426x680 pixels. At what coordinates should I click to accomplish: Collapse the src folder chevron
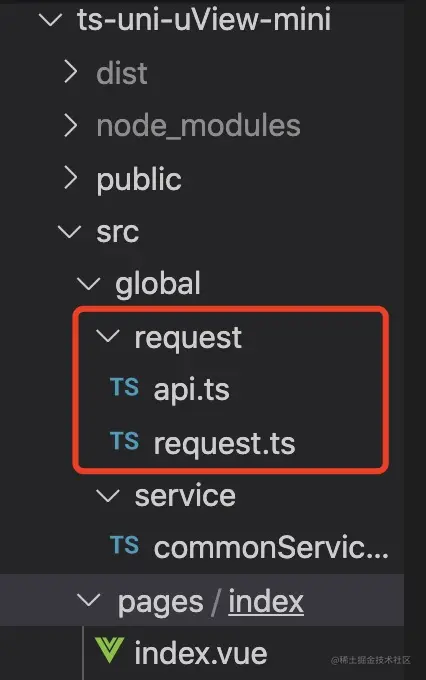[69, 232]
